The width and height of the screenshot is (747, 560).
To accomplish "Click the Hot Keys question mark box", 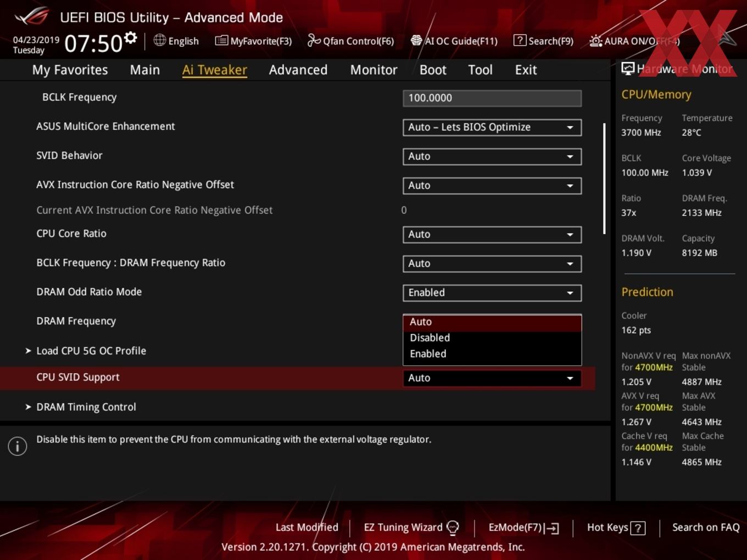I will coord(638,528).
